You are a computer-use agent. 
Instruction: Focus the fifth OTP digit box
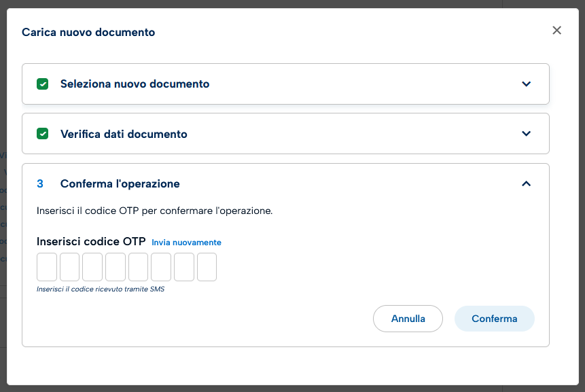(x=138, y=267)
